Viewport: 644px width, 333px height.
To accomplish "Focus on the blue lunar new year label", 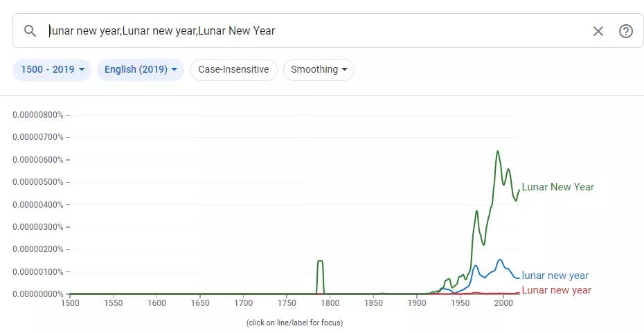I will pyautogui.click(x=555, y=276).
